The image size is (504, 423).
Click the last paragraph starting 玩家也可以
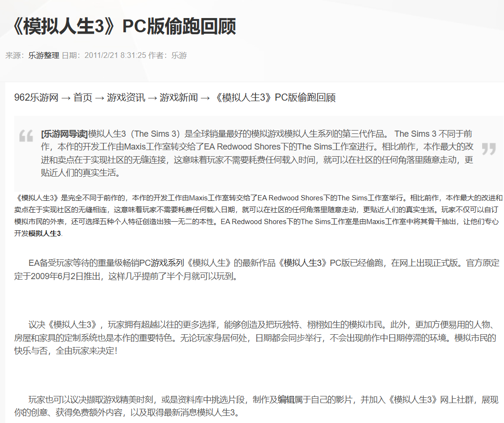256,406
